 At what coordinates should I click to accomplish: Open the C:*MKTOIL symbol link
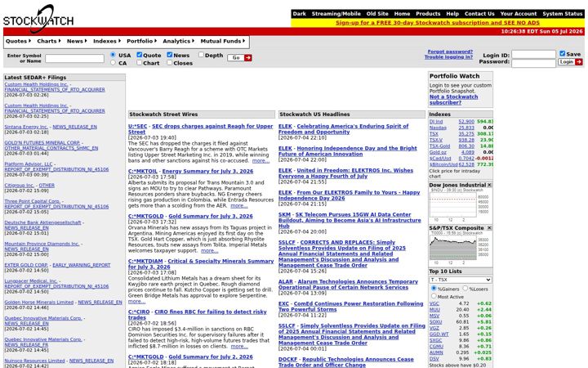coord(142,171)
